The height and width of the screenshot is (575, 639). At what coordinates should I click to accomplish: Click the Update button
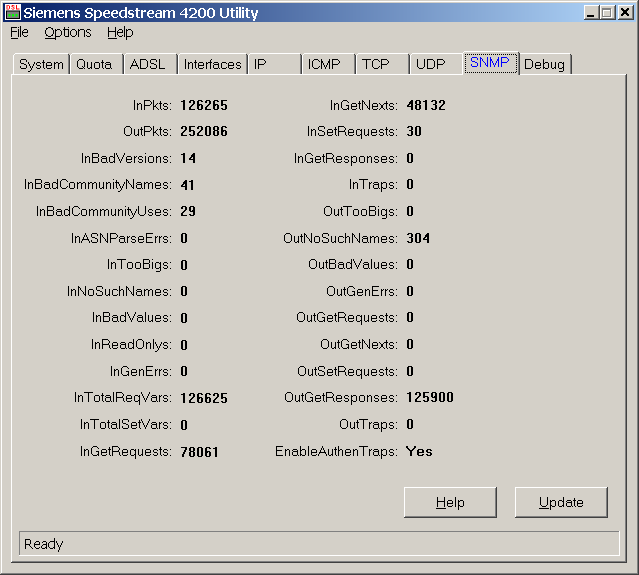pyautogui.click(x=561, y=502)
